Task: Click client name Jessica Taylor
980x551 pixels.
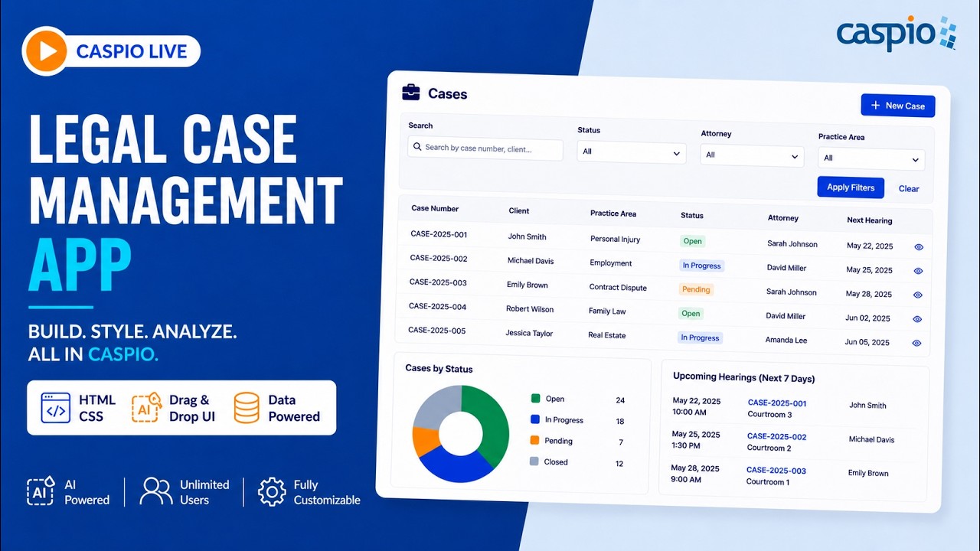Action: click(x=529, y=334)
